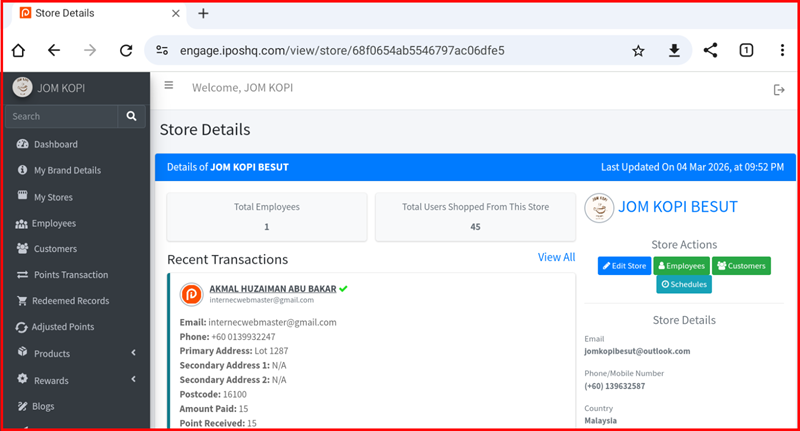Click the sidebar search magnifier button
The width and height of the screenshot is (800, 431).
(132, 116)
